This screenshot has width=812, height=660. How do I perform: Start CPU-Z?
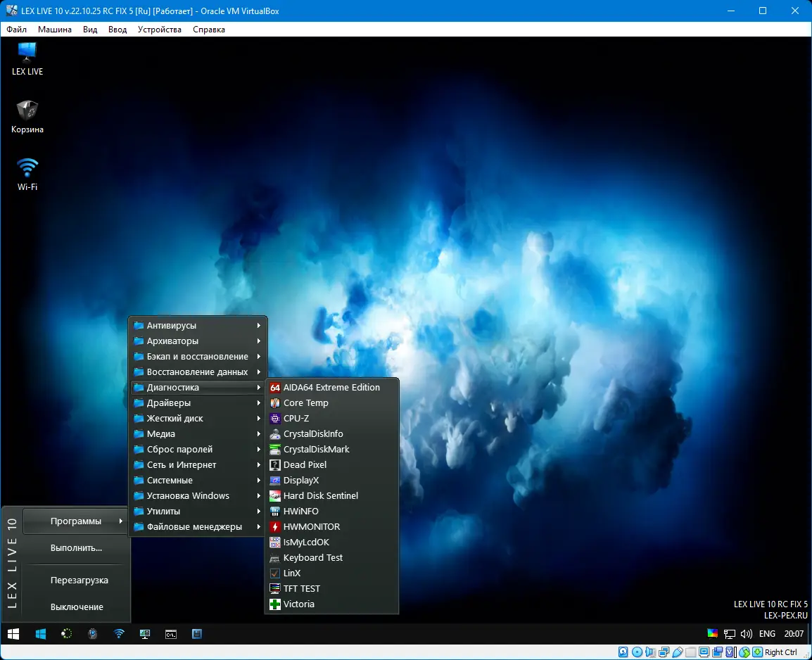pos(331,418)
